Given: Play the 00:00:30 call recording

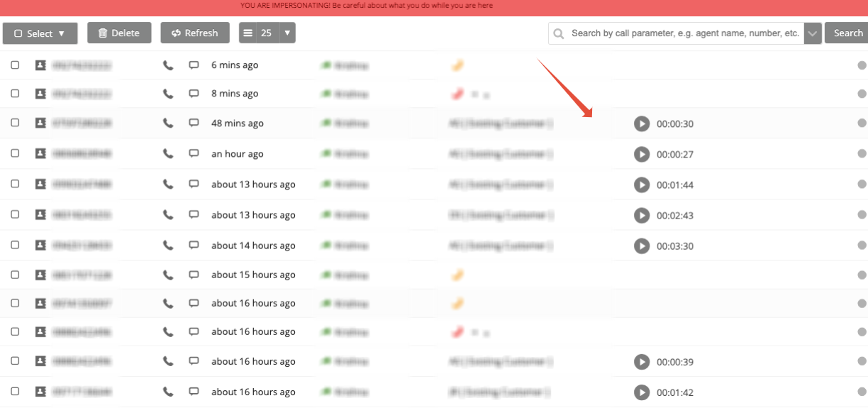Looking at the screenshot, I should pyautogui.click(x=642, y=123).
